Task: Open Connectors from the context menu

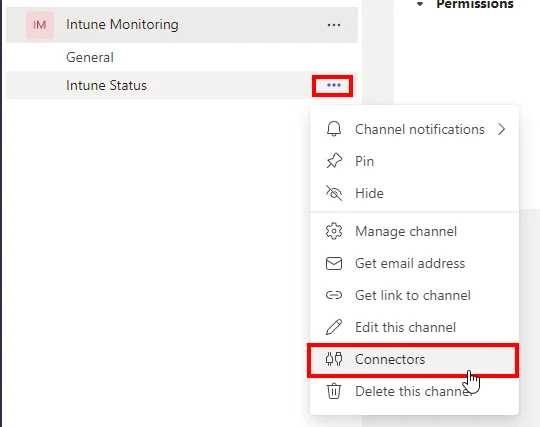Action: tap(413, 360)
